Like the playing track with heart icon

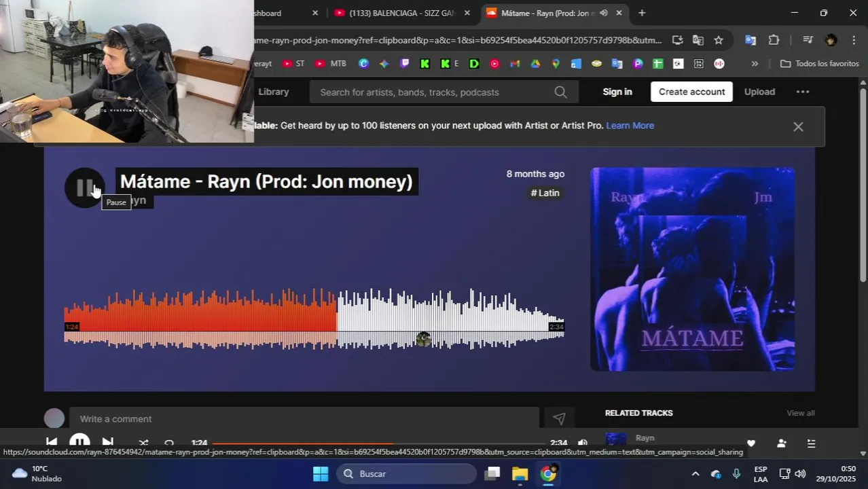pyautogui.click(x=751, y=443)
